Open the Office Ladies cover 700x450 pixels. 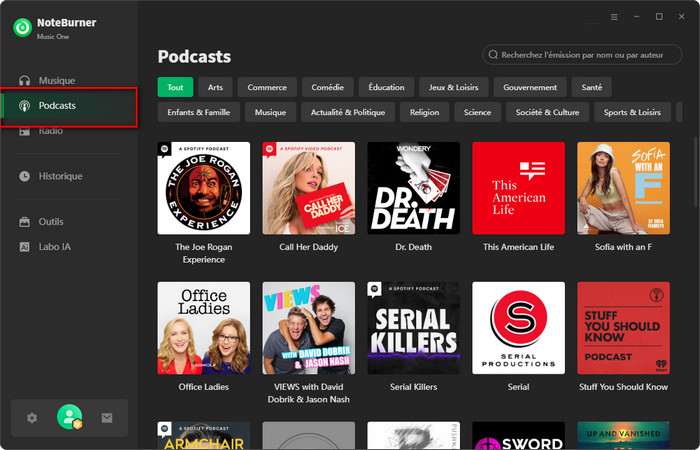point(204,328)
